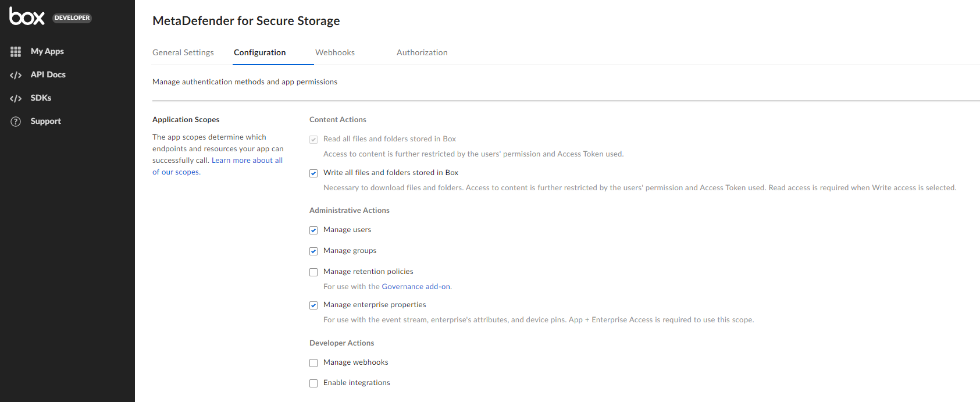Click the 'Manage enterprise properties' label
Screen dimensions: 980x402
point(375,304)
